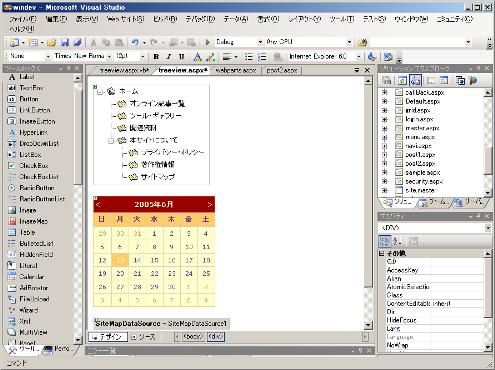Click the bulleted list formatting icon

click(x=249, y=57)
